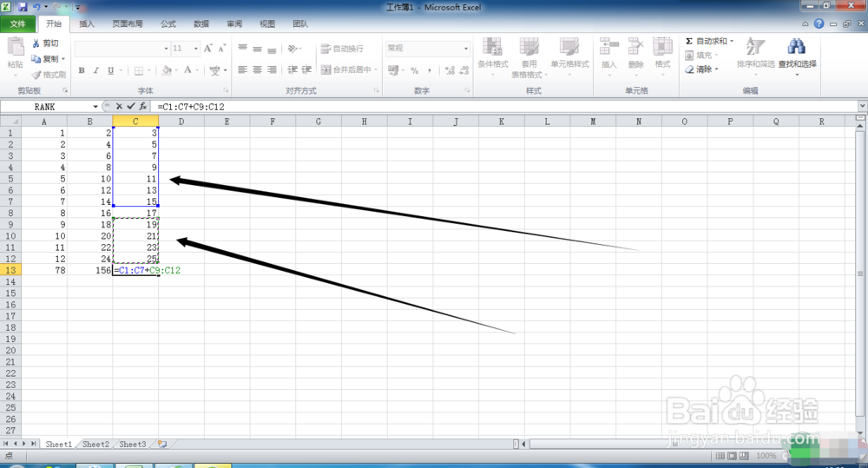Screen dimensions: 868x468
Task: Click the decrease indent icon
Action: pos(293,69)
